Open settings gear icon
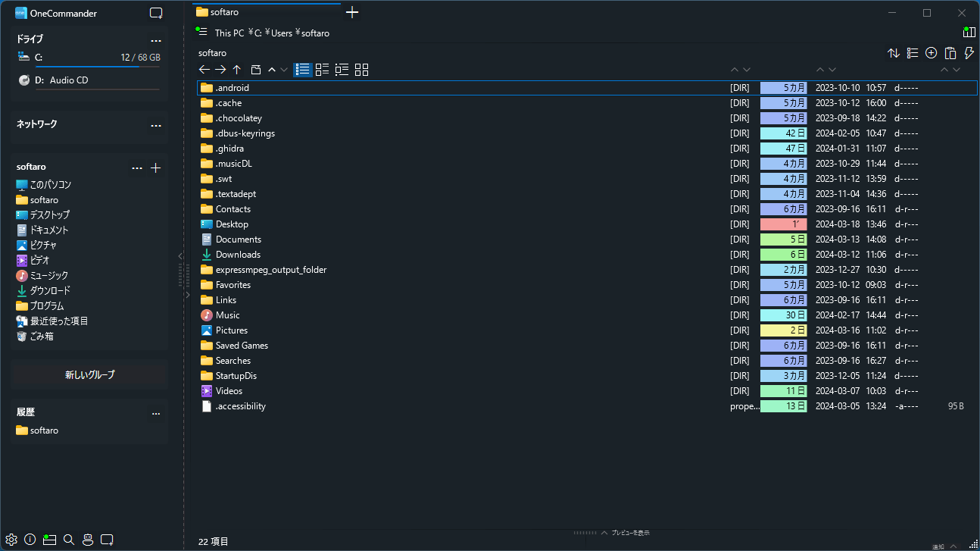The height and width of the screenshot is (551, 980). [x=11, y=540]
